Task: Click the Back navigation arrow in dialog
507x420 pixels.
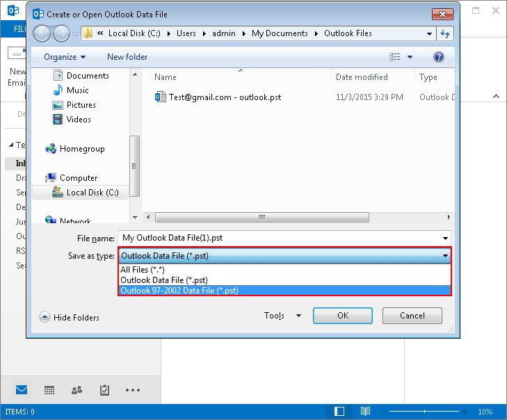Action: pos(42,33)
